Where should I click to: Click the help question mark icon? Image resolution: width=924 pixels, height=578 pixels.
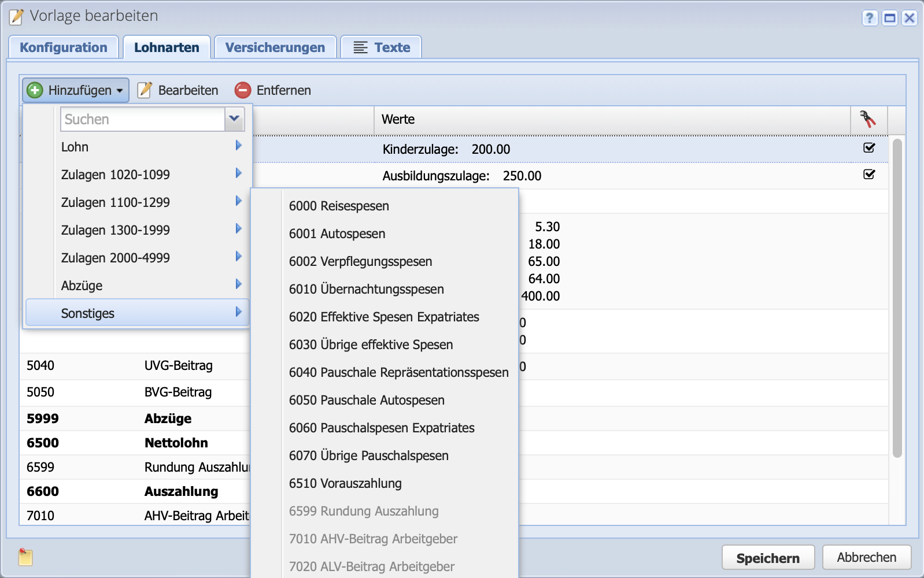coord(870,18)
